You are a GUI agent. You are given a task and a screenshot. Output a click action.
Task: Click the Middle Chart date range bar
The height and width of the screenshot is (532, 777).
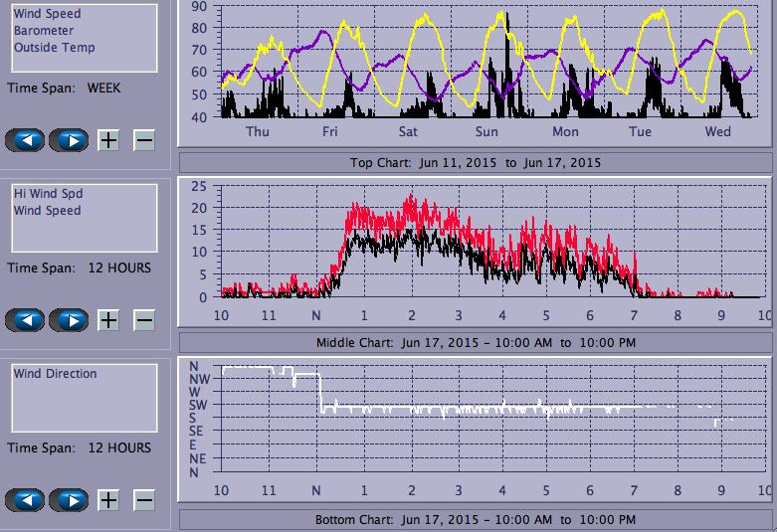tap(475, 343)
